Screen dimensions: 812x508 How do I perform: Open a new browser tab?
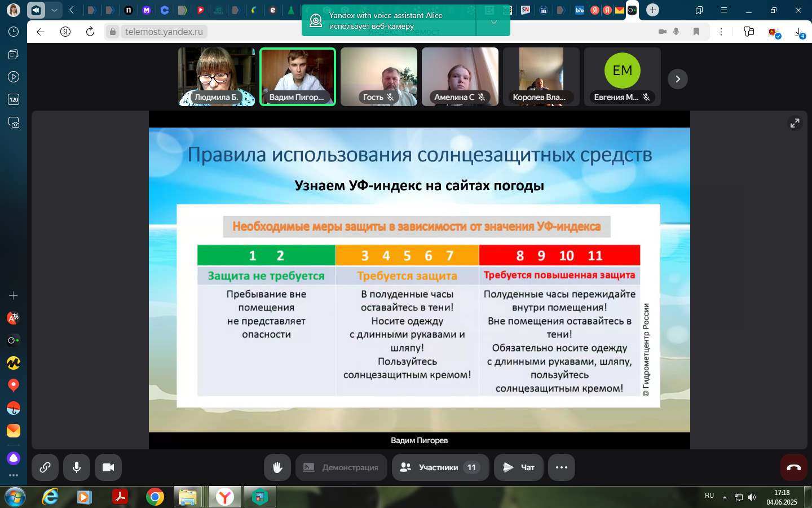pos(652,10)
